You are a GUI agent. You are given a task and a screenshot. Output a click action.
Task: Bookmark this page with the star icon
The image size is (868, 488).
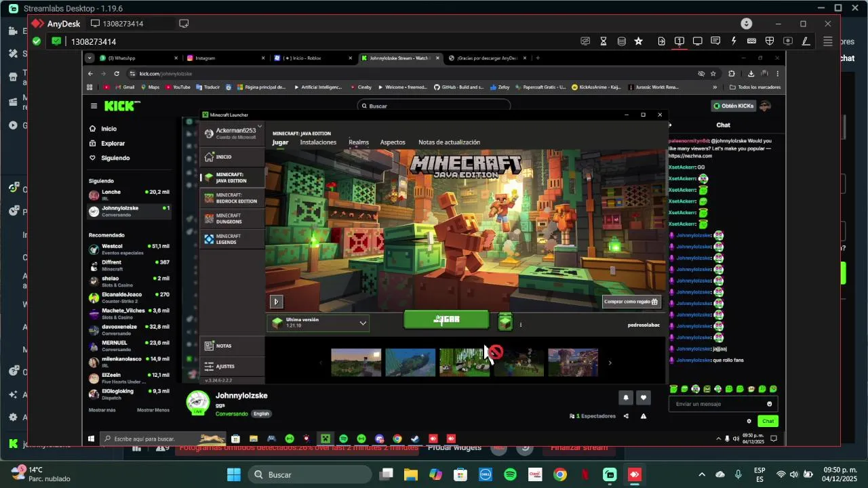coord(713,73)
